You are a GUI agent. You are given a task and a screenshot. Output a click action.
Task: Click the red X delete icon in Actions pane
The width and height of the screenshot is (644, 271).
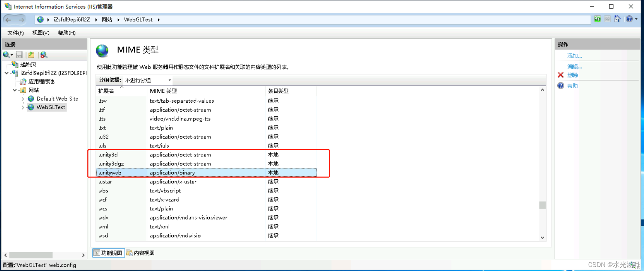tap(561, 75)
